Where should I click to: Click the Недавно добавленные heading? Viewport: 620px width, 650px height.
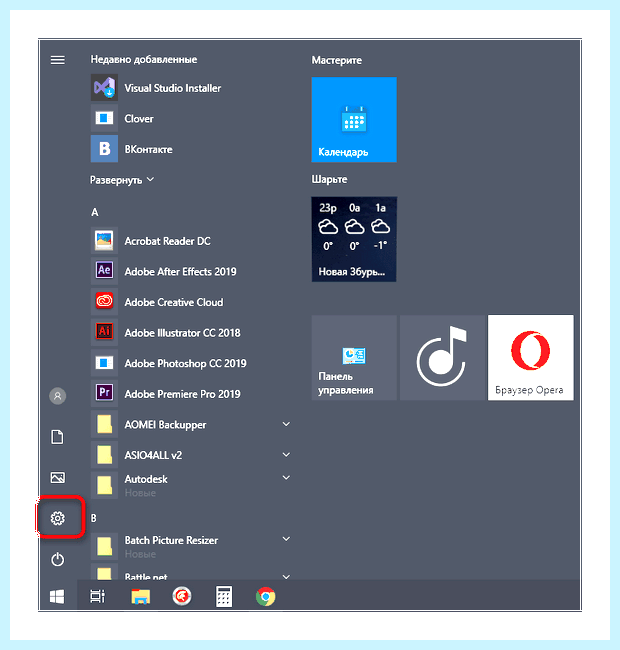(x=144, y=60)
